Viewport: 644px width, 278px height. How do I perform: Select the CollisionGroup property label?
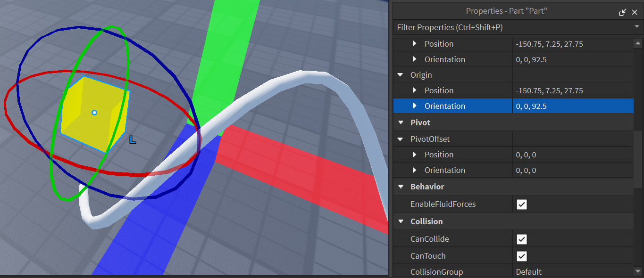click(436, 272)
